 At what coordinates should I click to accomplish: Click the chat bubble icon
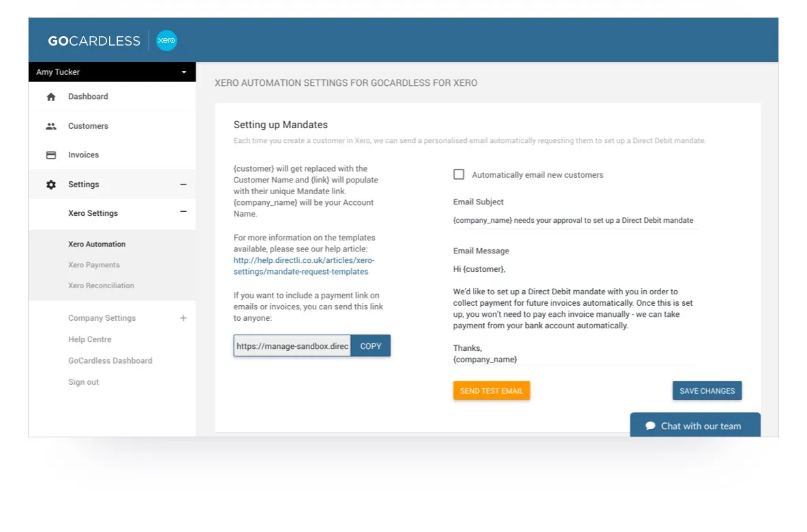650,426
